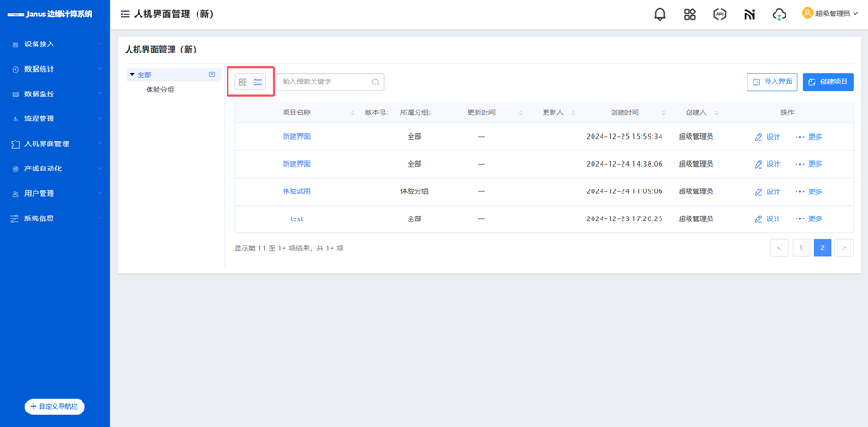The width and height of the screenshot is (868, 427).
Task: Go to page 1 in pagination
Action: (x=801, y=247)
